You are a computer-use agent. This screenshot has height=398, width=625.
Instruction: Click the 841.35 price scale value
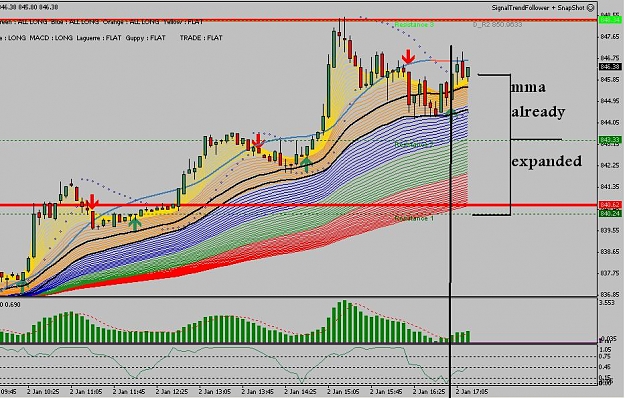tap(609, 187)
